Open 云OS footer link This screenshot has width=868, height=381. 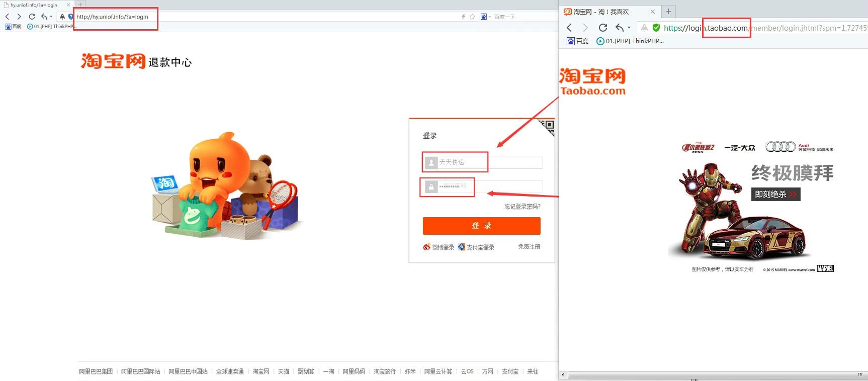(x=467, y=371)
